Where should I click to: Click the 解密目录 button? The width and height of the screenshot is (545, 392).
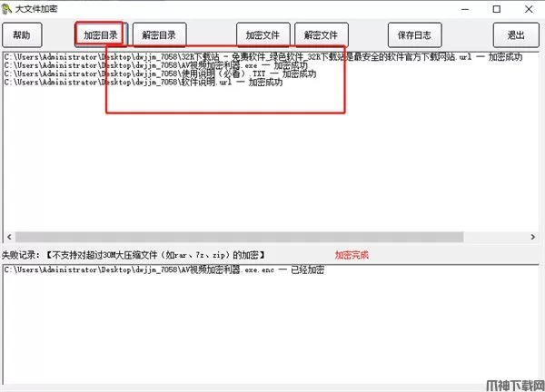pos(159,34)
